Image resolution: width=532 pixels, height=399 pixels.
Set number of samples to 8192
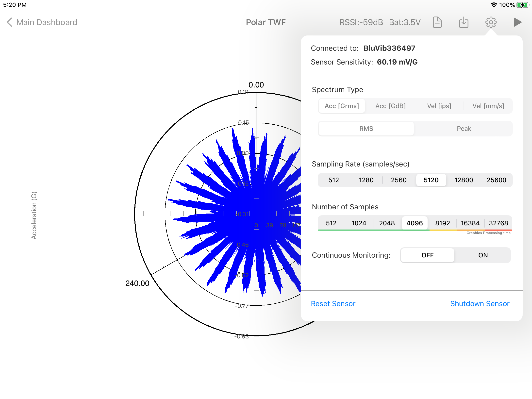tap(442, 223)
